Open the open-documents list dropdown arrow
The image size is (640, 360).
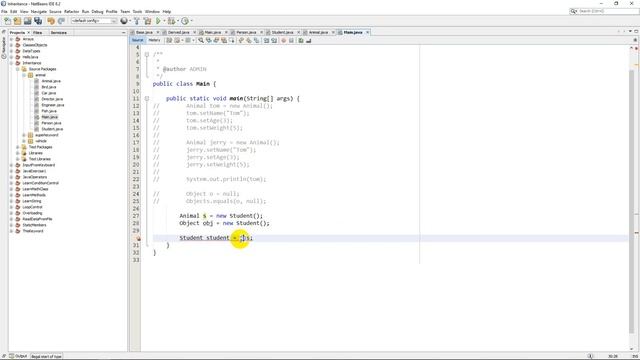point(630,31)
